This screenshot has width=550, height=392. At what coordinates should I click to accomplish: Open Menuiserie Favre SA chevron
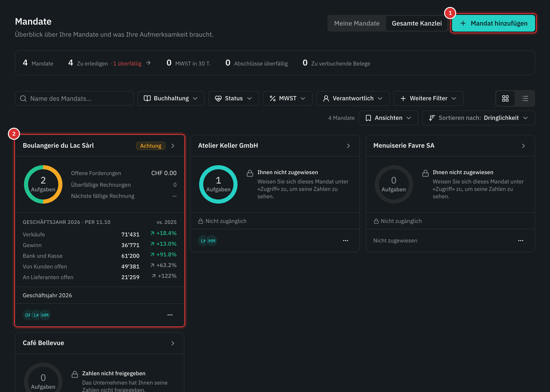523,146
